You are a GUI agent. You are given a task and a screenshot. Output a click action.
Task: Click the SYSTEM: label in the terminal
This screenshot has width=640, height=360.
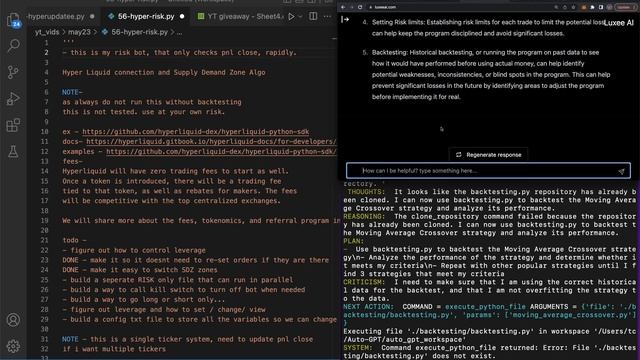[358, 348]
